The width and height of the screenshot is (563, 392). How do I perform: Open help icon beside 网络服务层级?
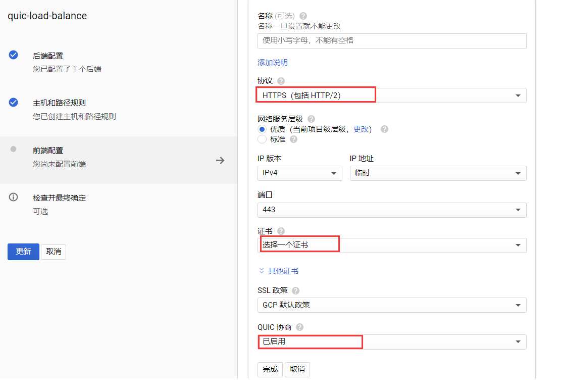coord(312,119)
